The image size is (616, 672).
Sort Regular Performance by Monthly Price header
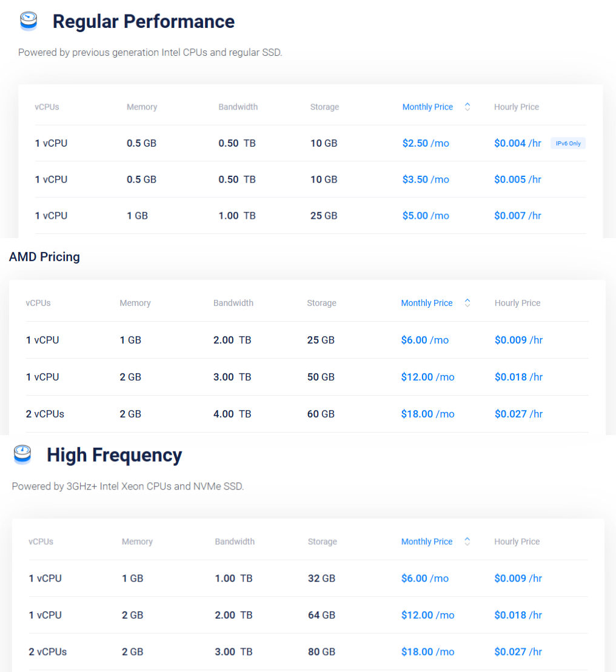coord(427,107)
